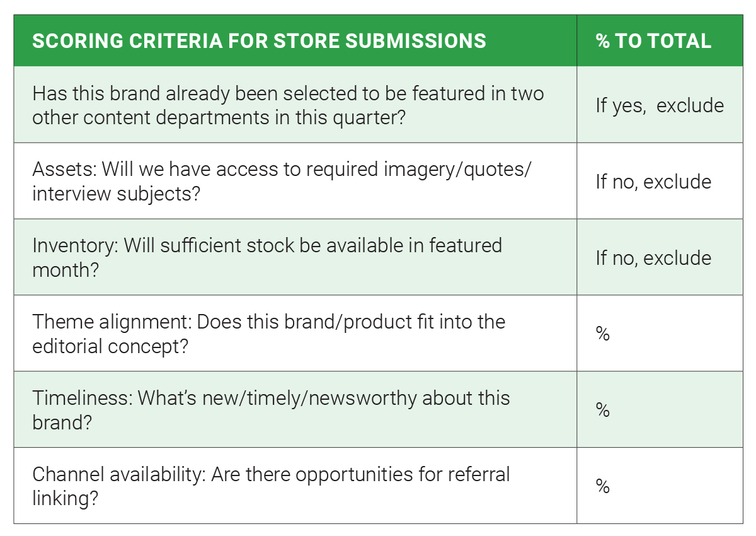Click the '% TO TOTAL' column header
The width and height of the screenshot is (756, 536).
click(654, 41)
